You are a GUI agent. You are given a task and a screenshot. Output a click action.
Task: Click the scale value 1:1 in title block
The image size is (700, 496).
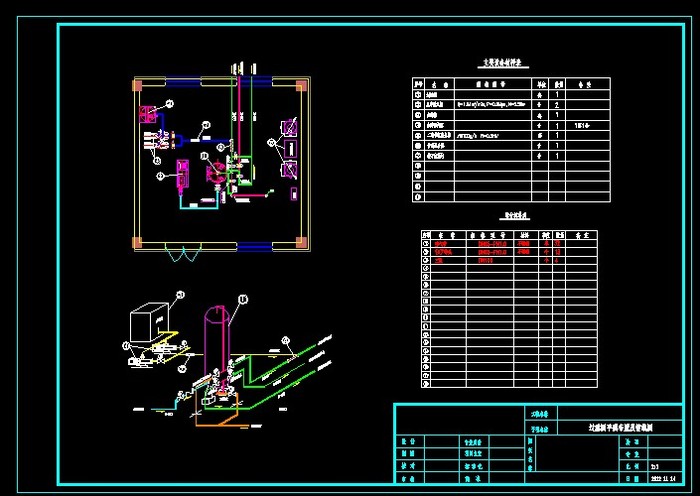tap(654, 467)
